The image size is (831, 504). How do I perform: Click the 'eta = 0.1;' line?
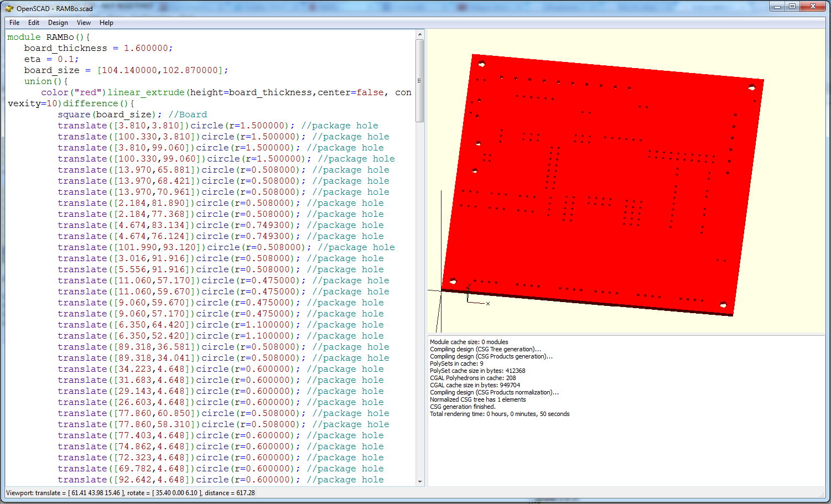click(x=51, y=59)
